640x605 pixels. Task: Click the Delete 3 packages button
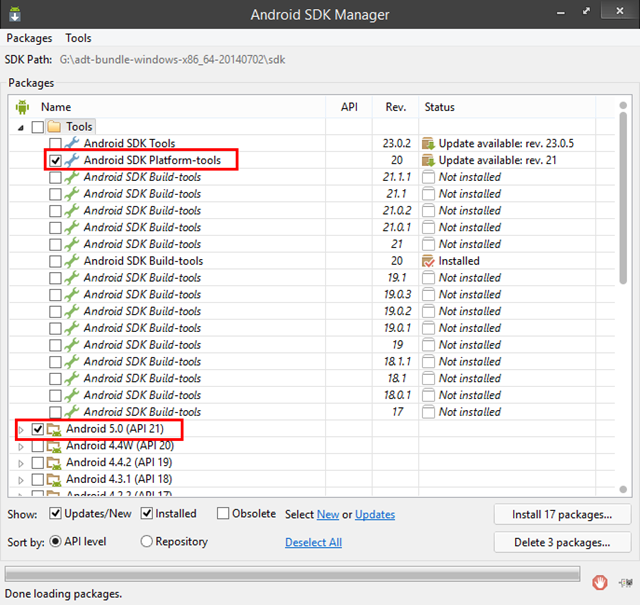pyautogui.click(x=562, y=542)
